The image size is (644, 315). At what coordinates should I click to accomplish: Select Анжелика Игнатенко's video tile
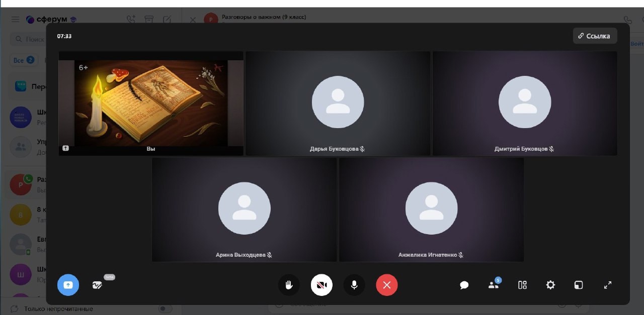[431, 209]
